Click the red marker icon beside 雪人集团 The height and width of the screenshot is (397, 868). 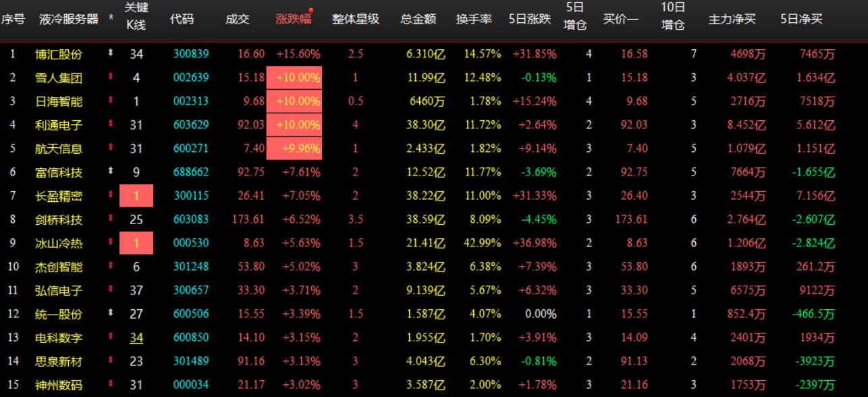tap(111, 76)
